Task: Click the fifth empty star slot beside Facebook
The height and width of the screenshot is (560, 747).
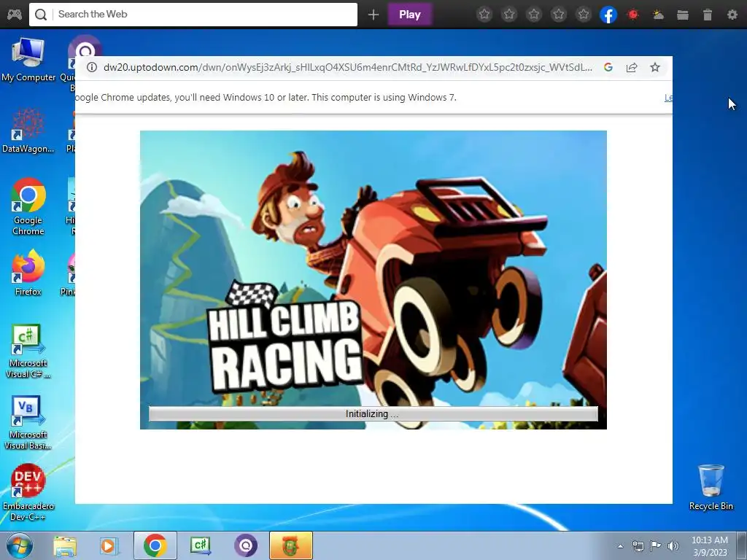Action: click(584, 15)
